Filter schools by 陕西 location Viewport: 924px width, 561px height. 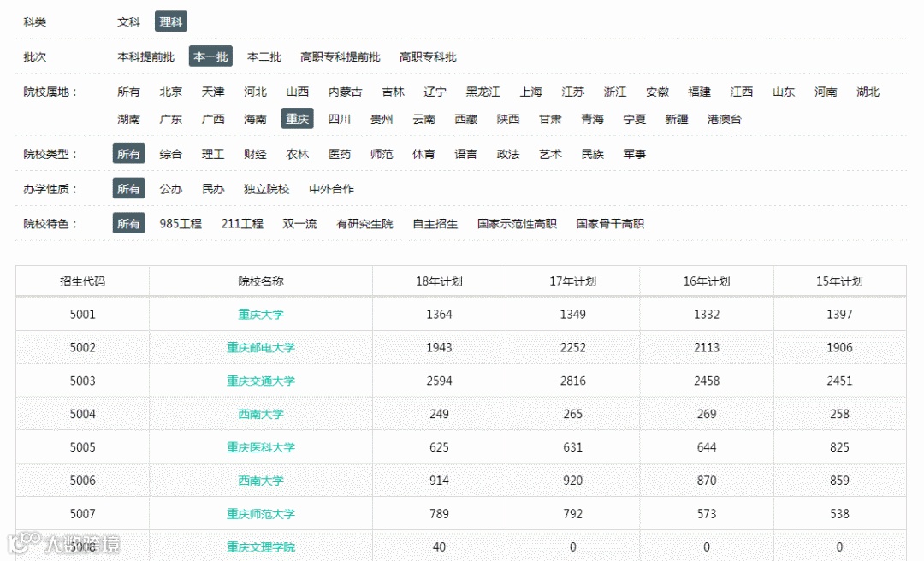tap(508, 119)
